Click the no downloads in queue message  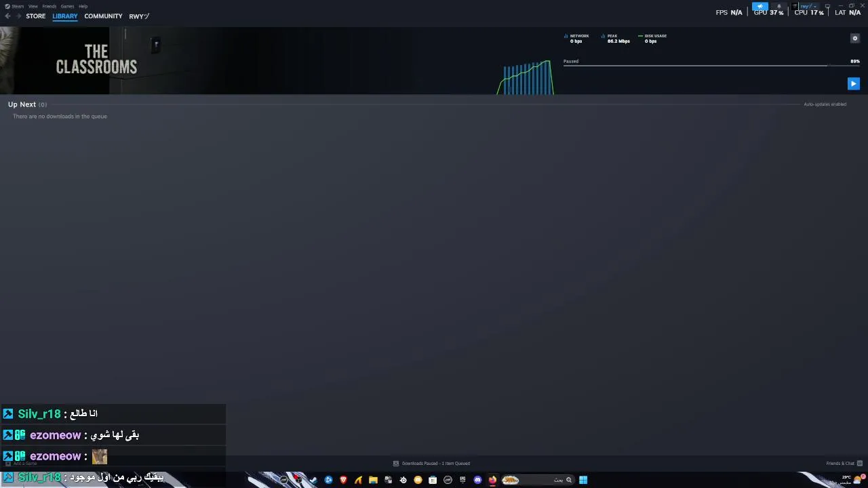pos(60,117)
